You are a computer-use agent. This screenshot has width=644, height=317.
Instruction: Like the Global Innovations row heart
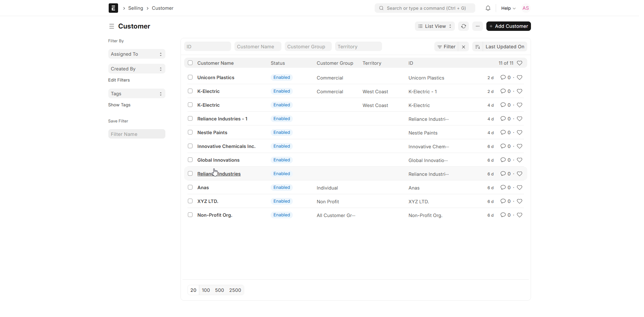(x=520, y=160)
